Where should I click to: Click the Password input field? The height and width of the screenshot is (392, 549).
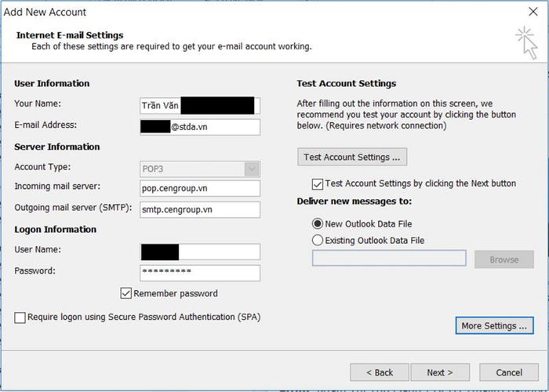point(200,273)
